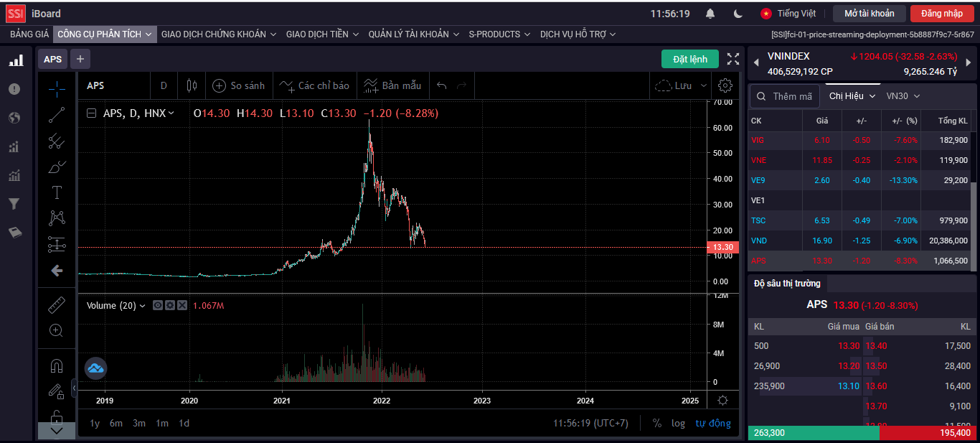Click the redo arrow in chart toolbar
This screenshot has width=980, height=443.
(x=461, y=85)
